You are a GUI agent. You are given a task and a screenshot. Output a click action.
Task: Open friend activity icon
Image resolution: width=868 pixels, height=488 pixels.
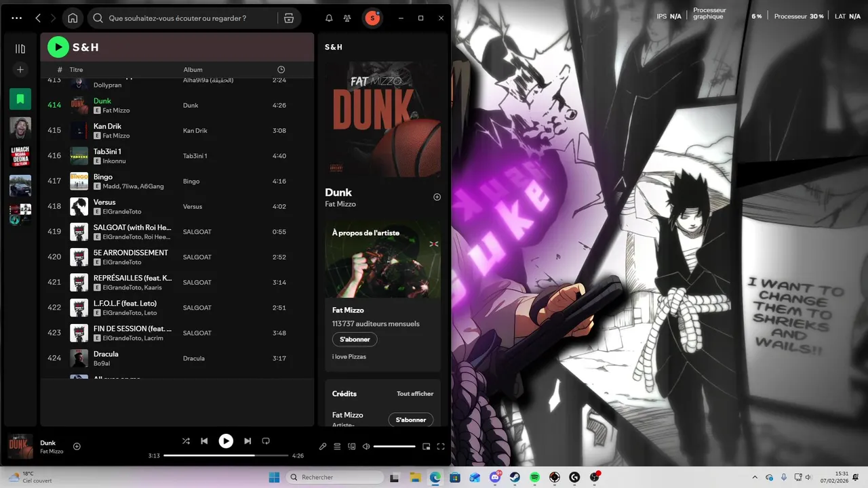(x=347, y=18)
